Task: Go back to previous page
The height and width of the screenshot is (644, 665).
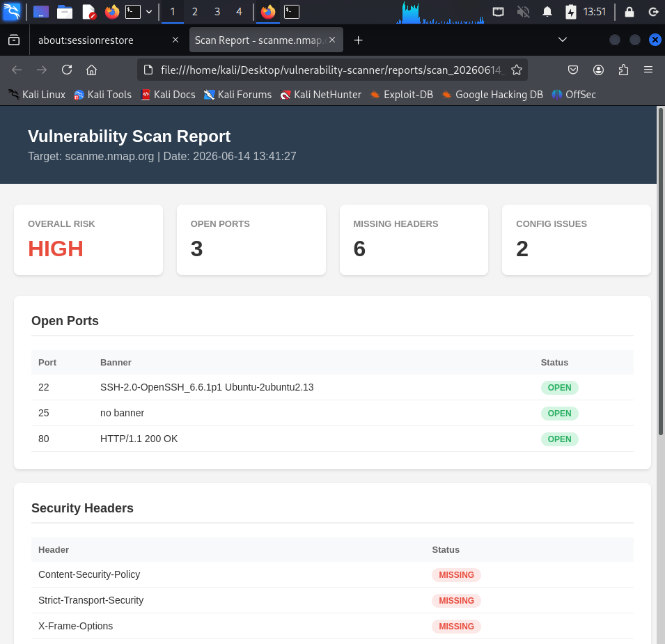Action: click(17, 70)
